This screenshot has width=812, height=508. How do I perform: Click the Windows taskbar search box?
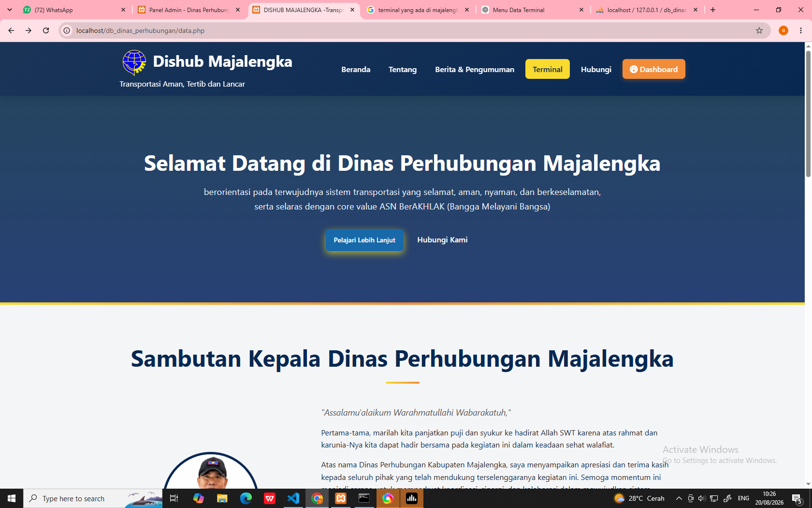point(93,498)
